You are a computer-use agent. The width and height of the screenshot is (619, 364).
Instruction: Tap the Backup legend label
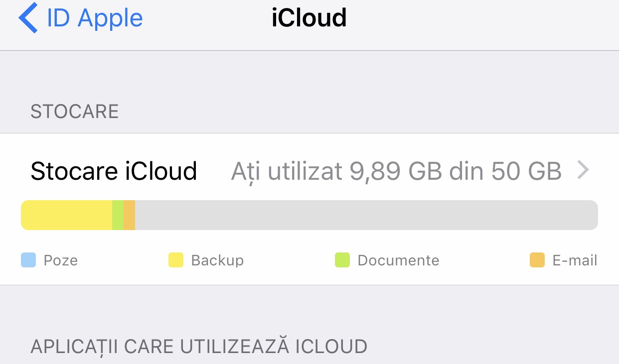click(217, 260)
